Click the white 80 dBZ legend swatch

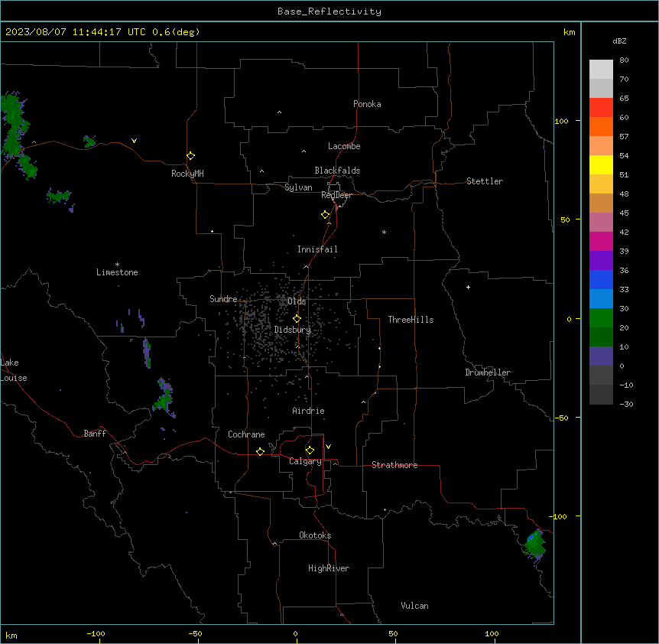(601, 70)
